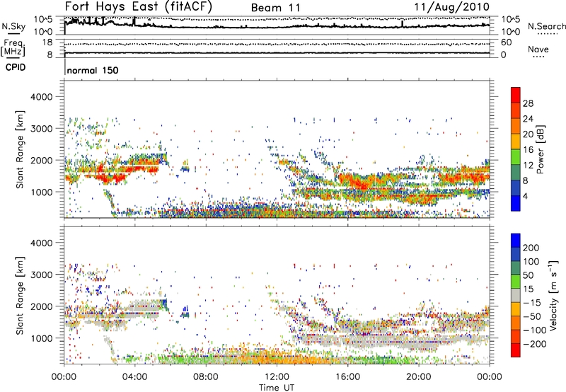Click the 'Beam 11' label
The height and width of the screenshot is (392, 566).
276,8
